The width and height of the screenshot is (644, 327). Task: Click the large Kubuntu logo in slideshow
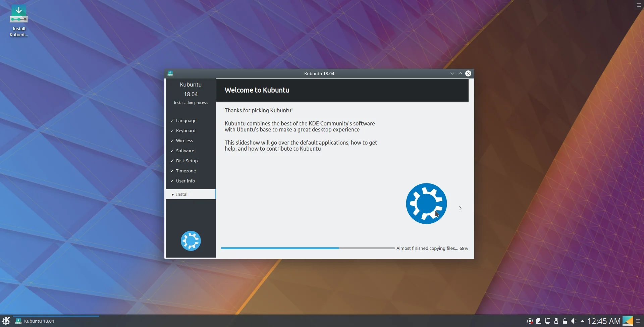pos(426,204)
